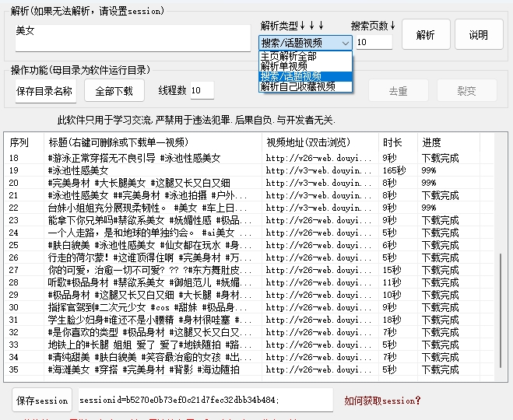Open the 如何获取session link
This screenshot has width=513, height=420.
click(382, 401)
